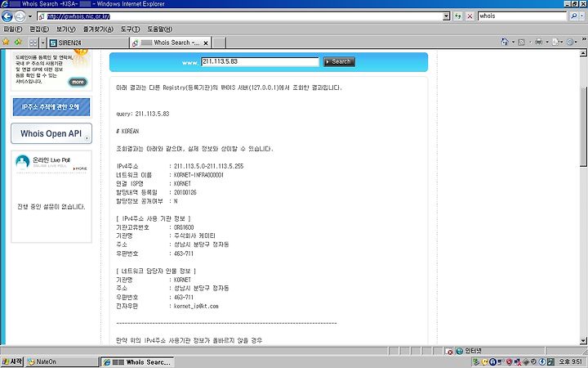
Task: Click the 'more' button in the sidebar box
Action: 78,82
